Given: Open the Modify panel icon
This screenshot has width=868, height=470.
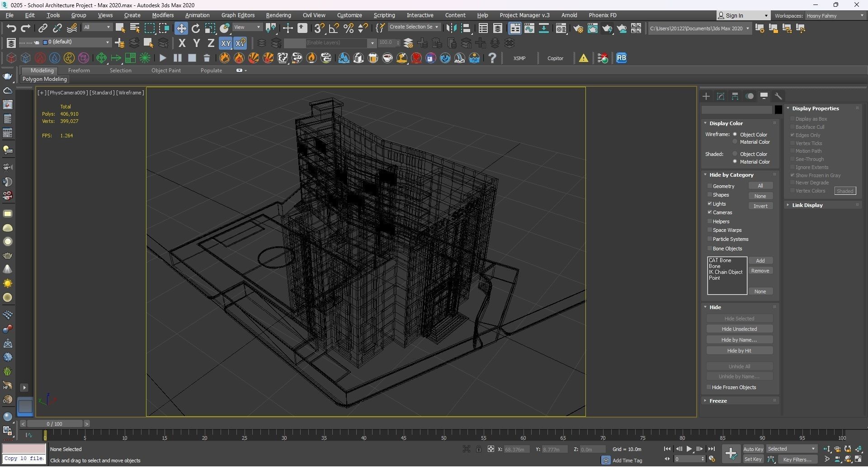Looking at the screenshot, I should (x=721, y=96).
